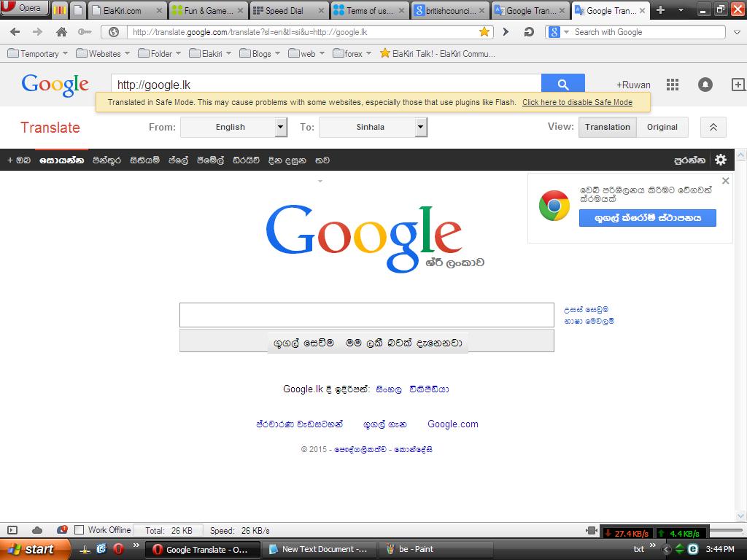Click the address bar URL field

[x=303, y=32]
